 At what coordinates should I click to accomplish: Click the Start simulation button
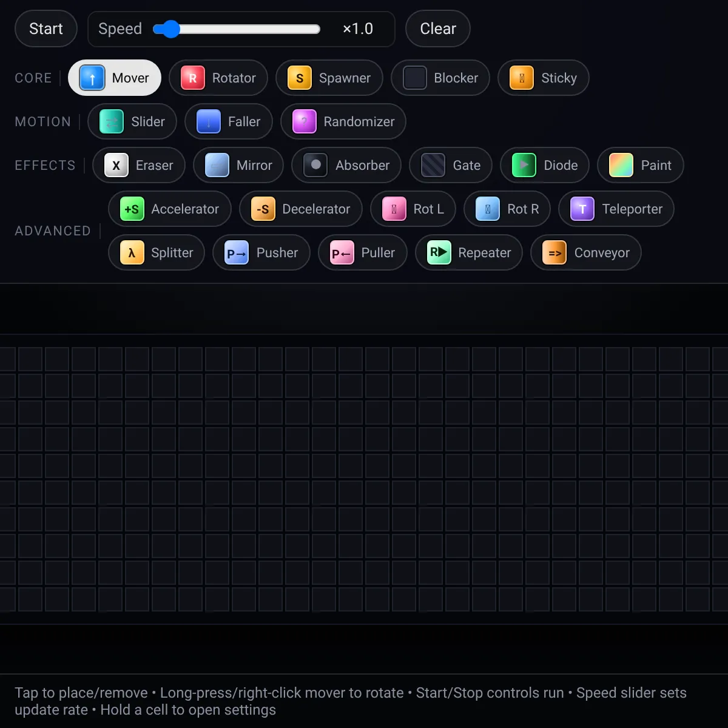tap(46, 29)
